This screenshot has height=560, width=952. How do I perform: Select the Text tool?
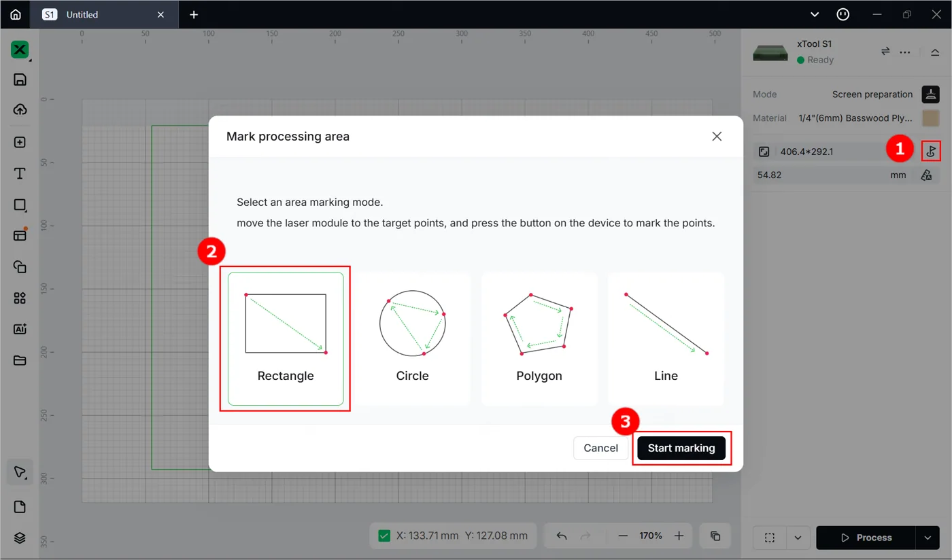20,174
